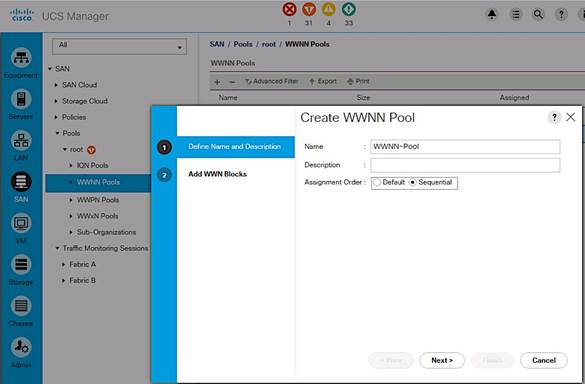Viewport: 585px width, 384px height.
Task: Open Advanced Filter in toolbar
Action: (x=272, y=81)
